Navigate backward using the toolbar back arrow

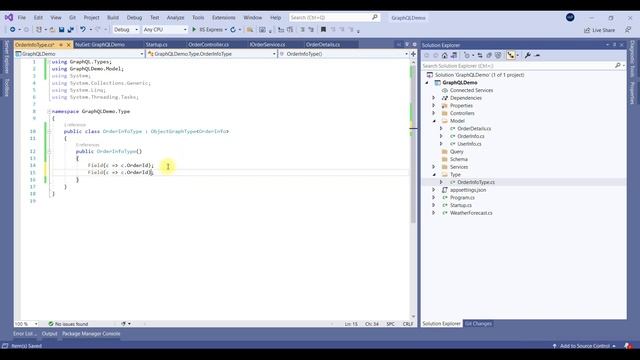coord(13,30)
